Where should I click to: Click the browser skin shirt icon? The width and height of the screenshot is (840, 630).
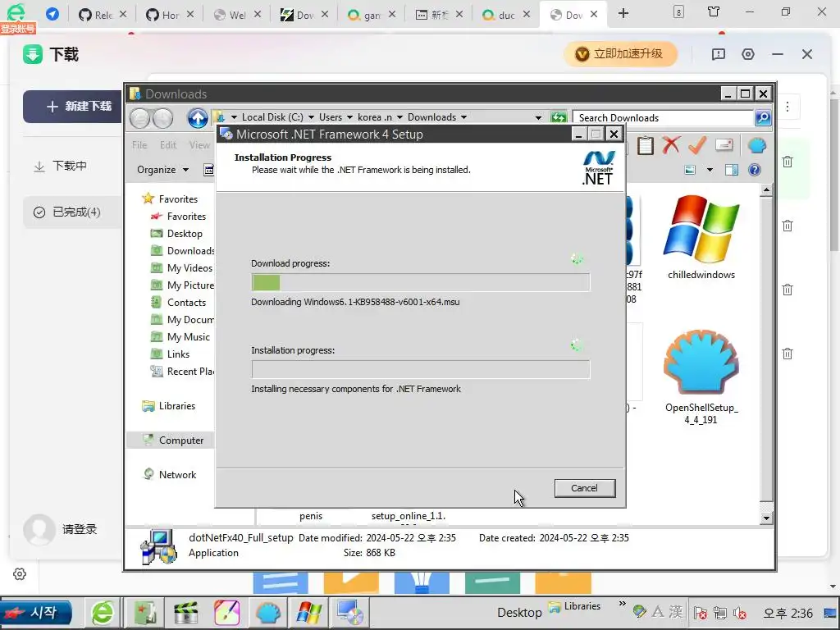(714, 11)
